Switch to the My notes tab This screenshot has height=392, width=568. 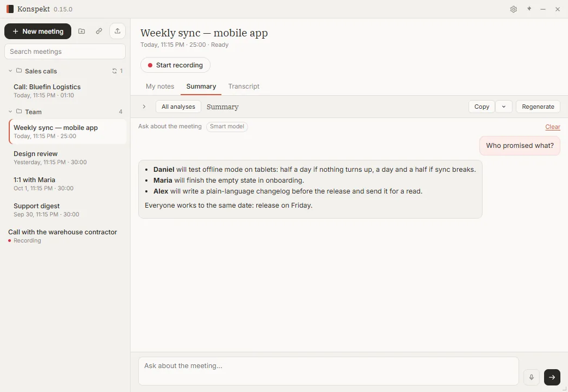pos(160,86)
